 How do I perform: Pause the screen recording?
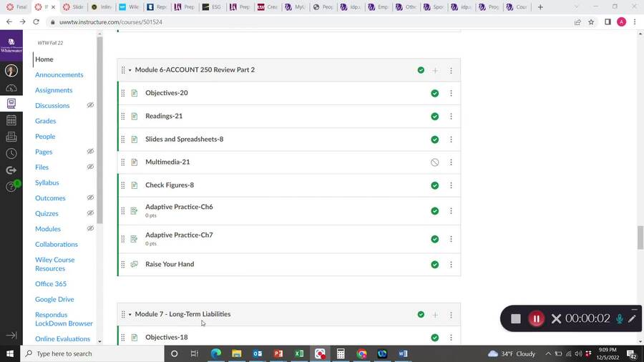(x=536, y=319)
